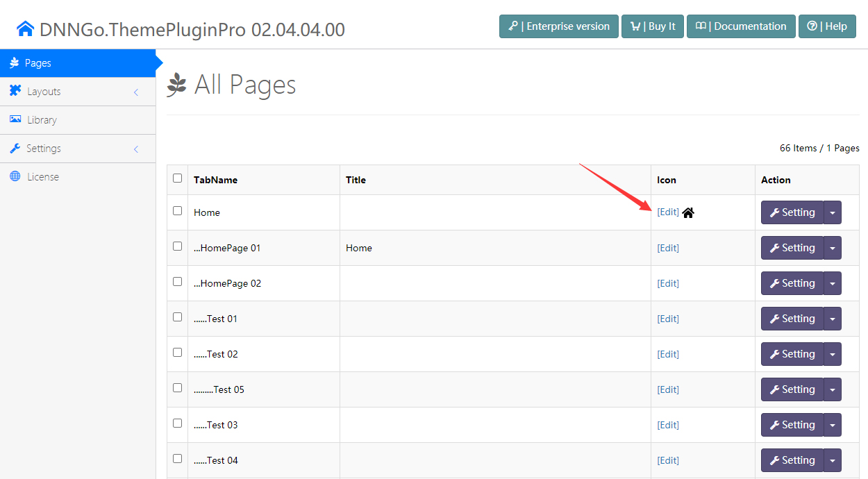The image size is (868, 479).
Task: Click the large leaf icon beside All Pages
Action: [x=177, y=85]
